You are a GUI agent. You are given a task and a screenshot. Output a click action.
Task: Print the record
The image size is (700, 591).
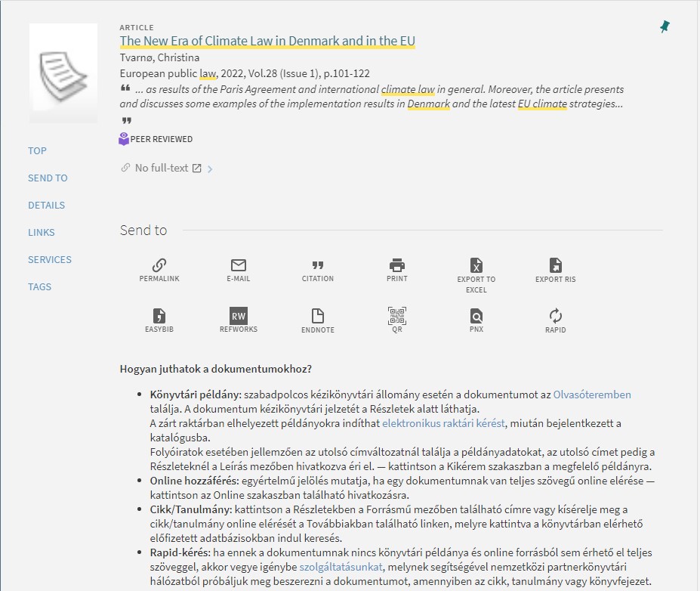point(397,266)
